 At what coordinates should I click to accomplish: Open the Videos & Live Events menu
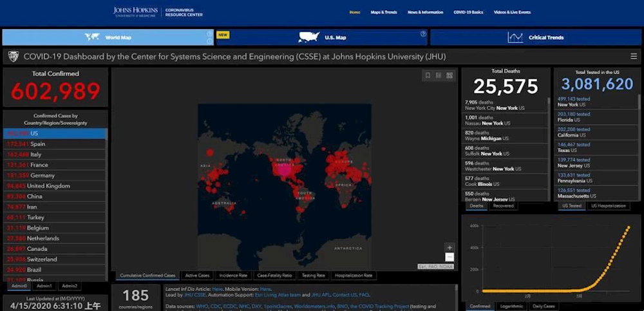pyautogui.click(x=512, y=12)
